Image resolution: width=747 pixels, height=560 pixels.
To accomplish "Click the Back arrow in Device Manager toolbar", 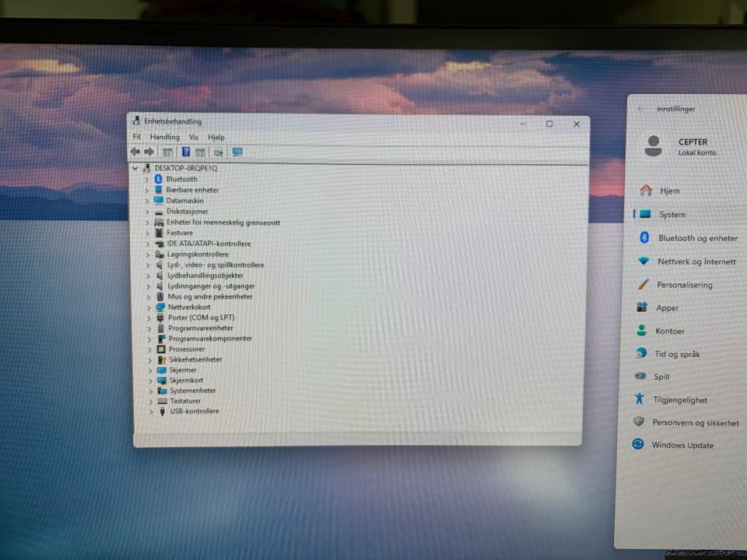I will [x=135, y=152].
